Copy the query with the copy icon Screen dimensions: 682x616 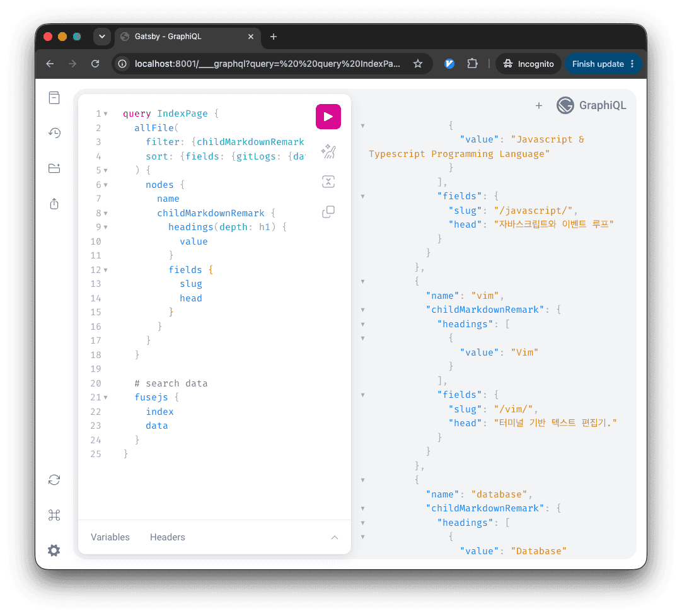(x=328, y=212)
